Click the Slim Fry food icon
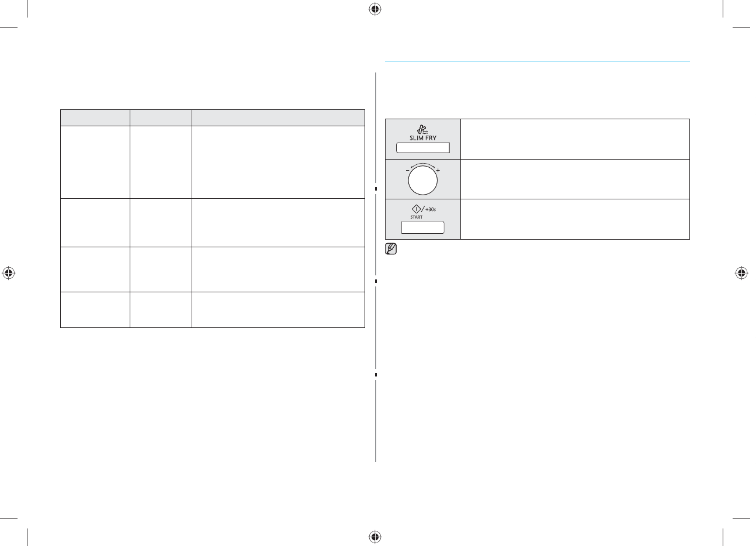This screenshot has height=546, width=756. coord(422,130)
